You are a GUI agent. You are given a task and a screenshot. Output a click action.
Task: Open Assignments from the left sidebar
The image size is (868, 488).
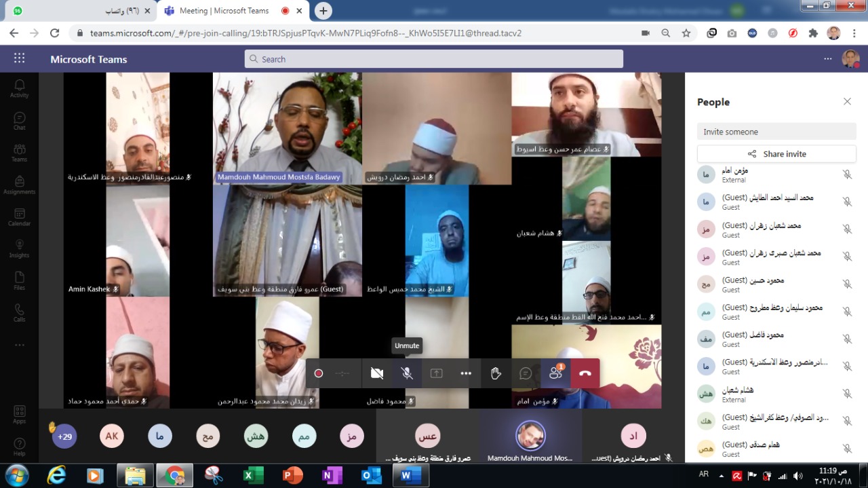pos(19,185)
